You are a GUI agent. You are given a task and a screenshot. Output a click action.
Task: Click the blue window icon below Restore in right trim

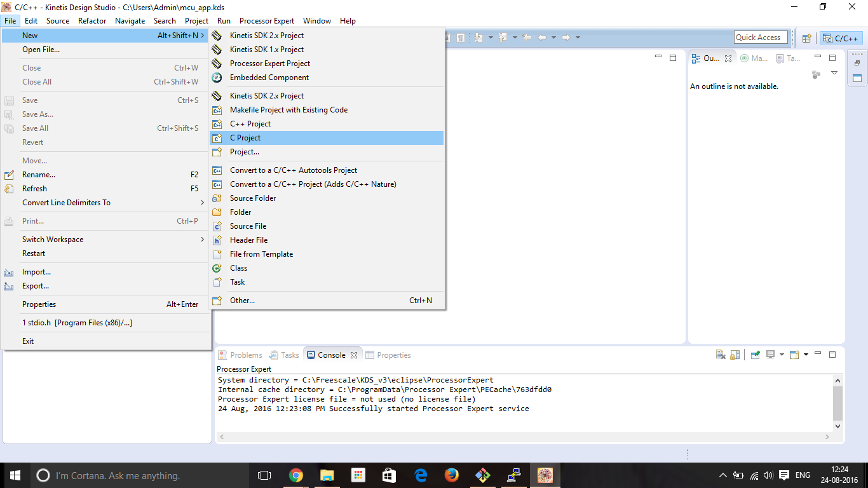tap(857, 78)
